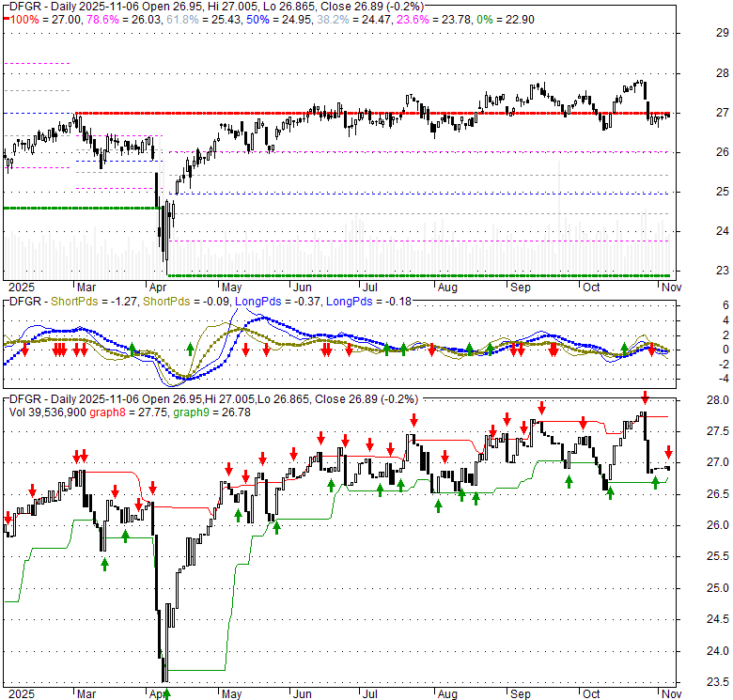The width and height of the screenshot is (733, 700).
Task: Click indicator axis value -4
Action: pos(724,379)
